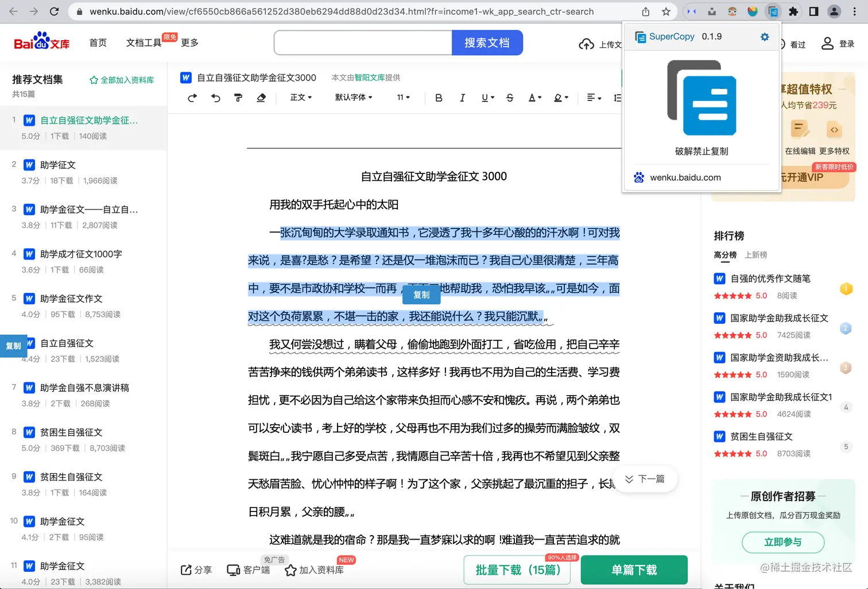Click the undo arrow in the editor toolbar
This screenshot has width=868, height=589.
click(216, 98)
